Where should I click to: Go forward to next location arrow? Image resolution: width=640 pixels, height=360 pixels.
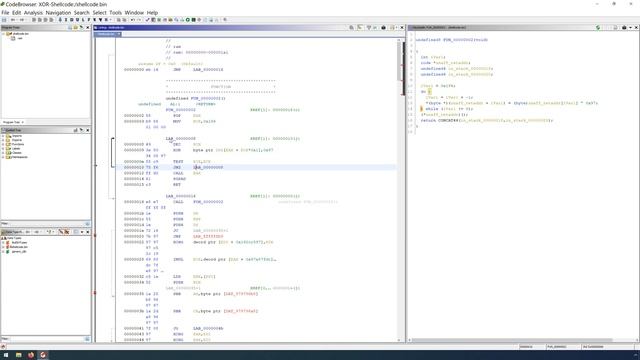point(22,20)
